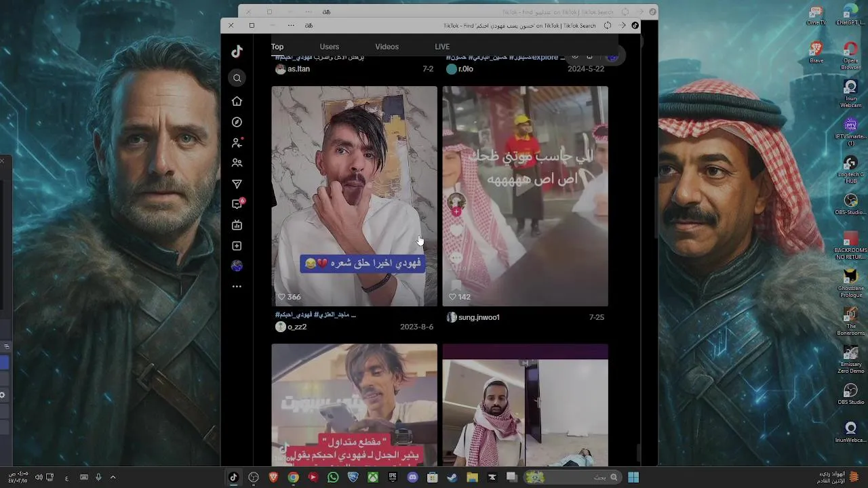Click the microphone icon in system tray
Screen dimensions: 868x488
(98, 477)
